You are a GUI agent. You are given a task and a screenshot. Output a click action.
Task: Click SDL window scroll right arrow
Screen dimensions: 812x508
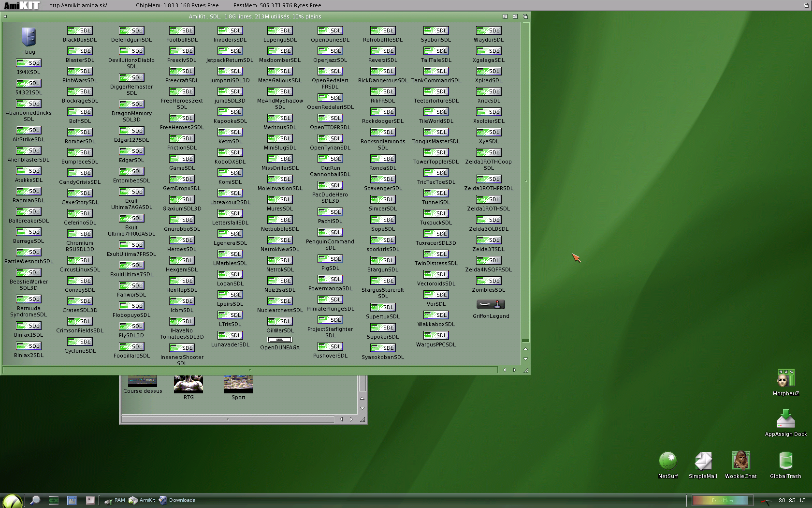[x=515, y=370]
